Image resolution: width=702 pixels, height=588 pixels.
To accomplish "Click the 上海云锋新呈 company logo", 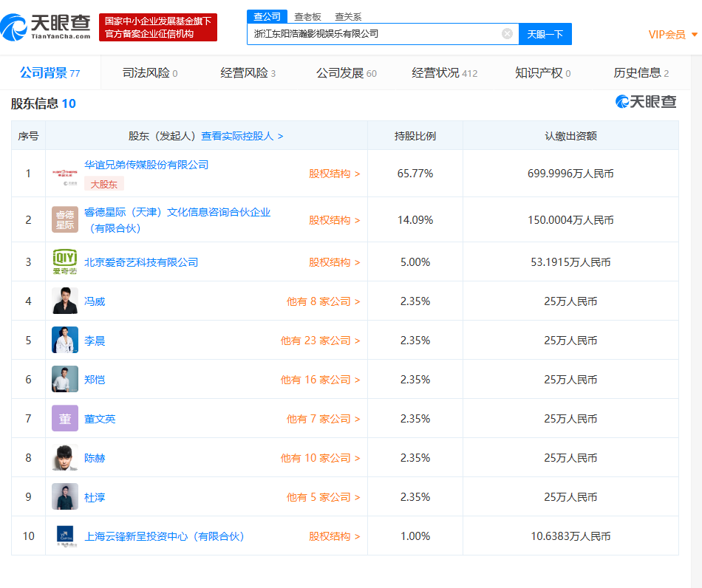I will click(x=65, y=536).
